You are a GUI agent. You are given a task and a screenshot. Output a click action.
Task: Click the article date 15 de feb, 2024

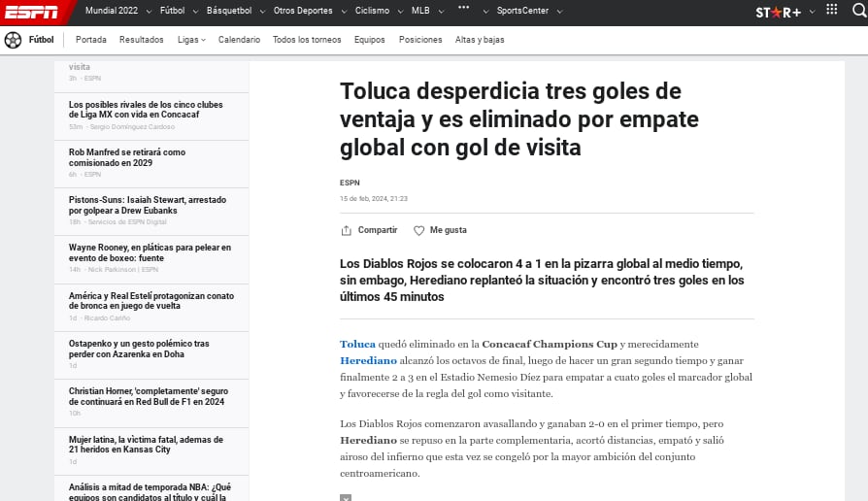[x=374, y=199]
